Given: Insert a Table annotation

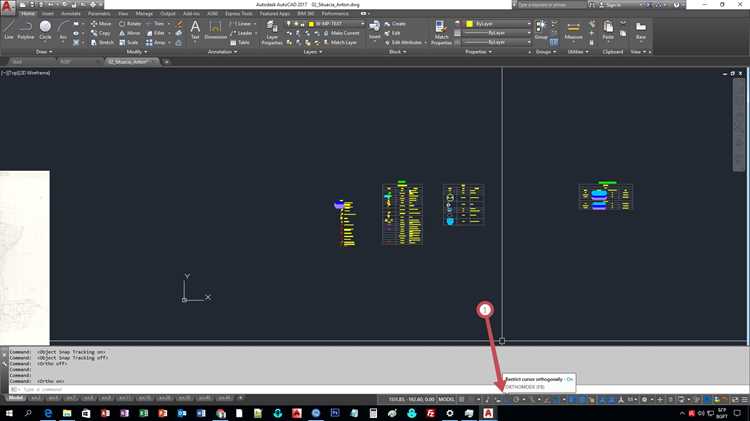Looking at the screenshot, I should [x=240, y=43].
